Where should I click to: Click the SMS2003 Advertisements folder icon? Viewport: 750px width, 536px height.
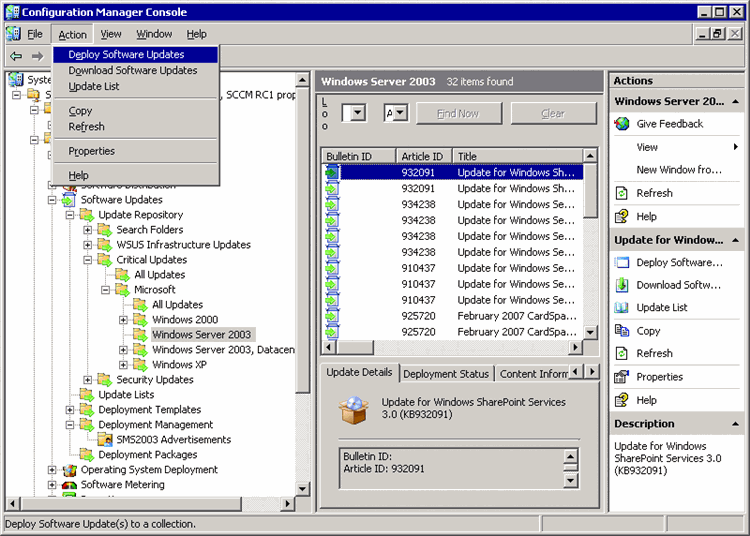[x=105, y=439]
